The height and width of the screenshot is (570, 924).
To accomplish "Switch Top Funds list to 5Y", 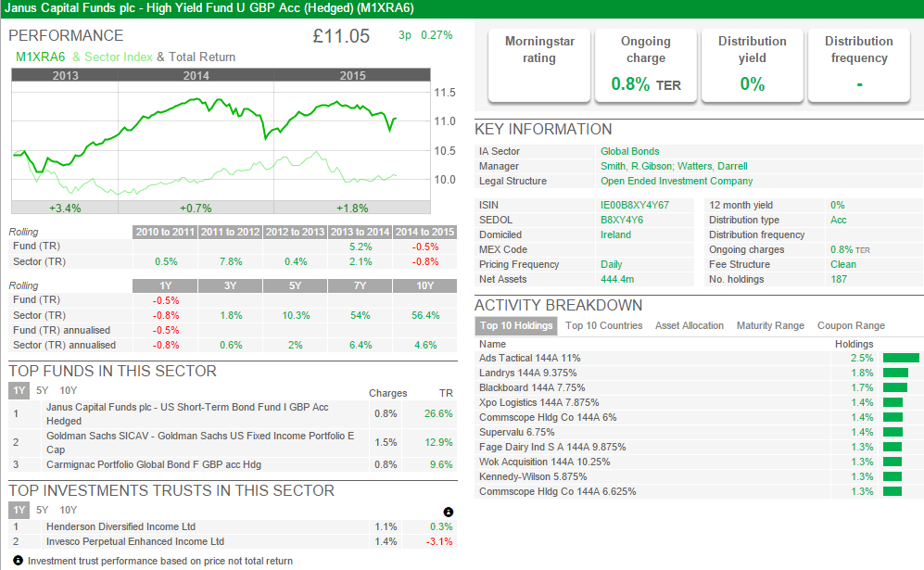I will point(42,390).
